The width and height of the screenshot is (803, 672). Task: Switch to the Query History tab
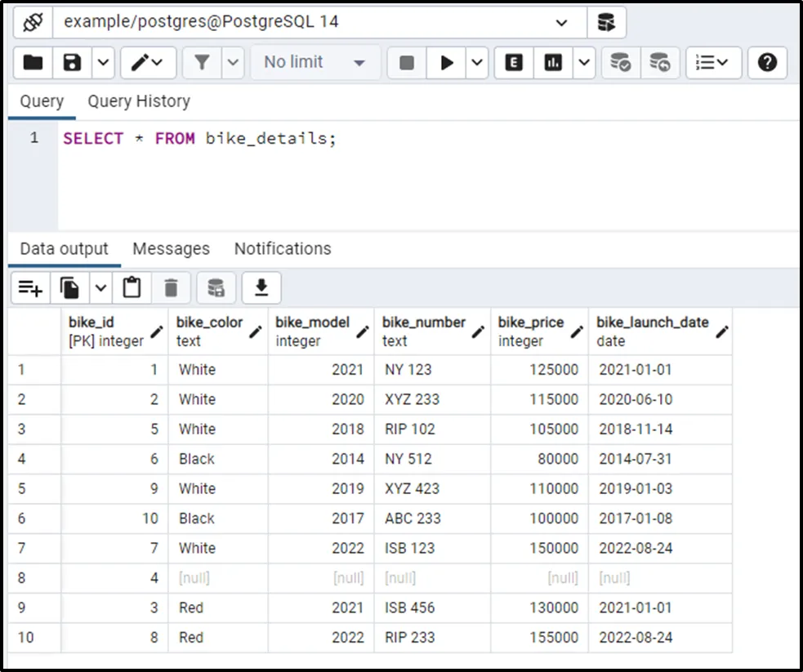[x=139, y=101]
